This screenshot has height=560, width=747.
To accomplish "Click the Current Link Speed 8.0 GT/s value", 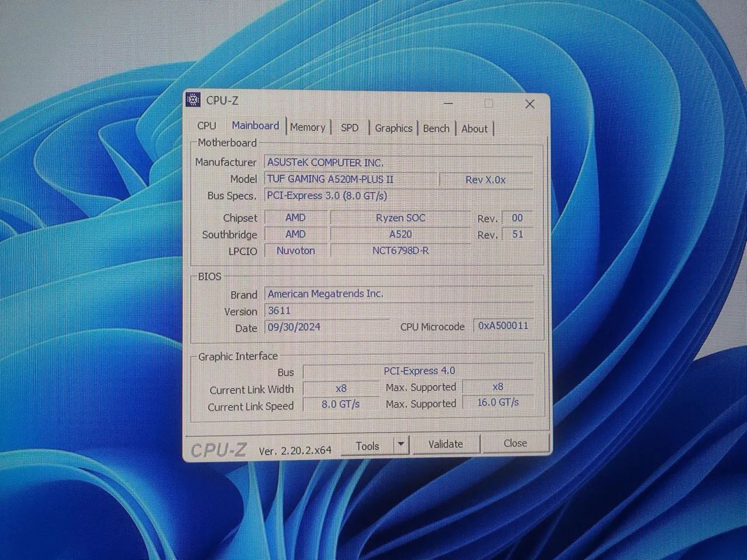I will coord(341,404).
